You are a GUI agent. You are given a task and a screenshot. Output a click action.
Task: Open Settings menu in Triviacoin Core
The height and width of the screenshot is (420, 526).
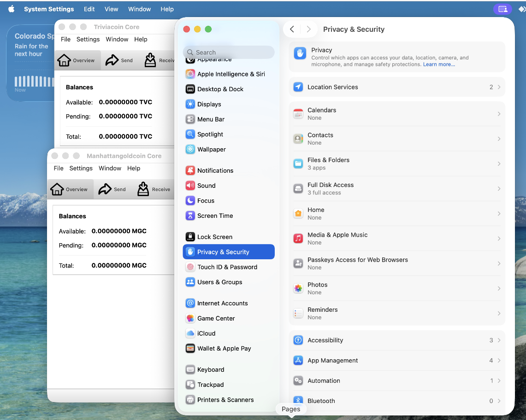[88, 39]
